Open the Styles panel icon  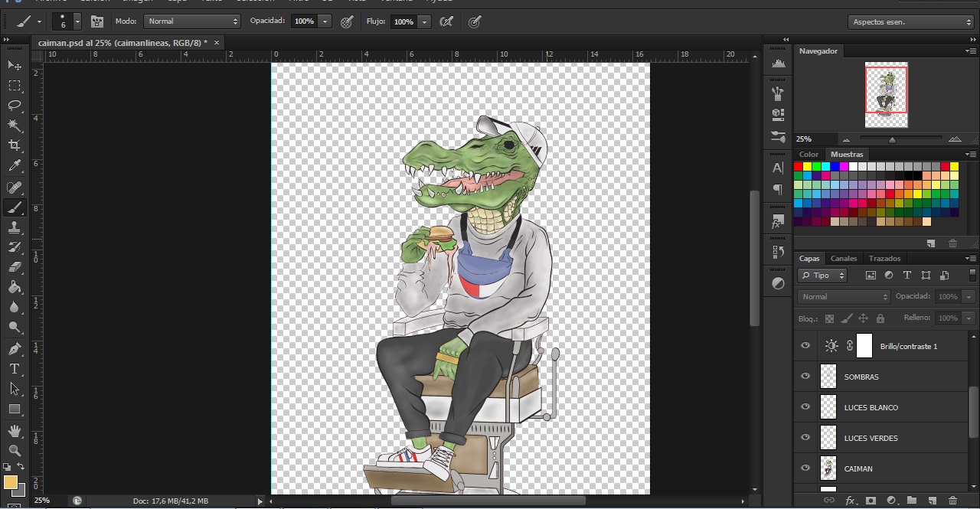pyautogui.click(x=778, y=222)
